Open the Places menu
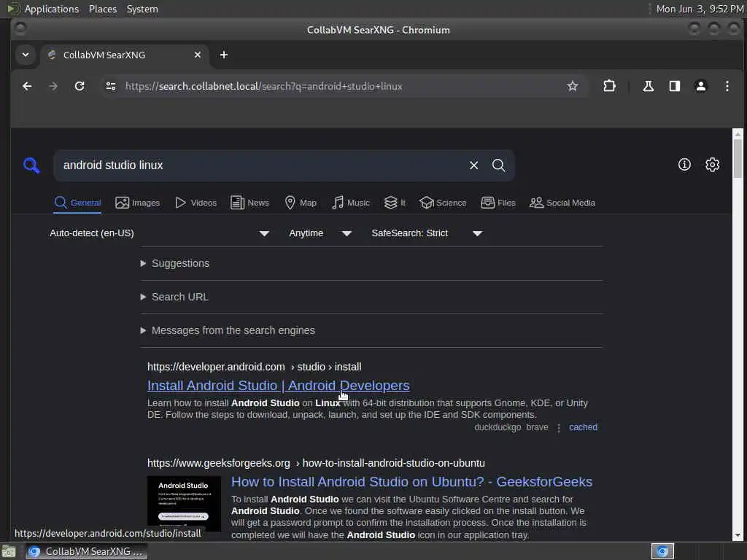The image size is (747, 560). (x=102, y=9)
